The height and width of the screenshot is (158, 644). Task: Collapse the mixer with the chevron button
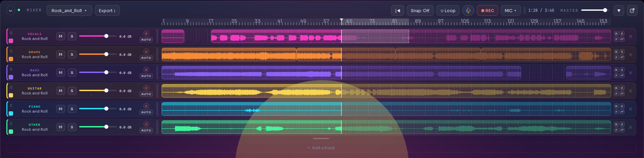coord(10,10)
